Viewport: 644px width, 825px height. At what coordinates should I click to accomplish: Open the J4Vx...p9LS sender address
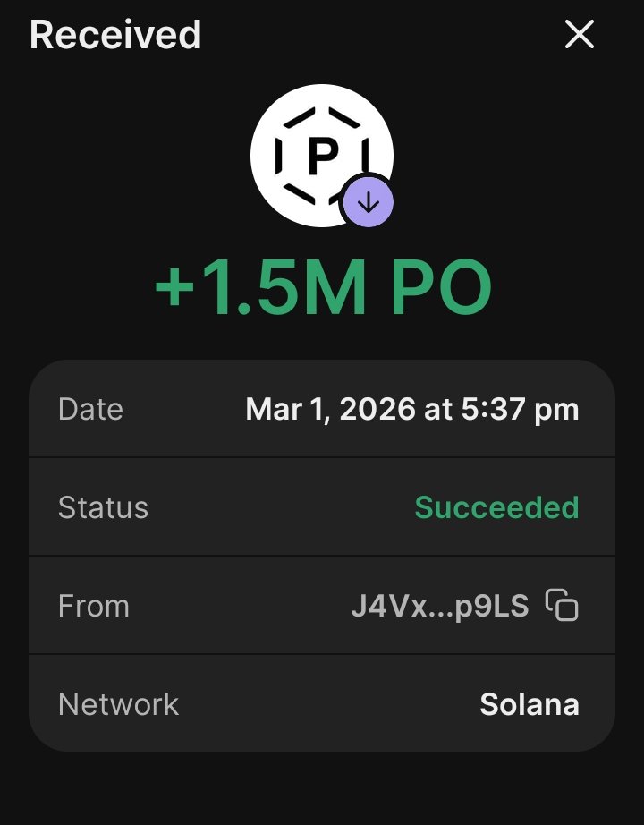coord(439,606)
